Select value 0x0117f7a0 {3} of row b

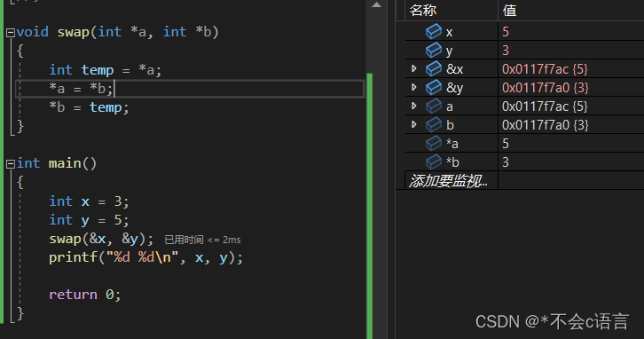tap(545, 125)
